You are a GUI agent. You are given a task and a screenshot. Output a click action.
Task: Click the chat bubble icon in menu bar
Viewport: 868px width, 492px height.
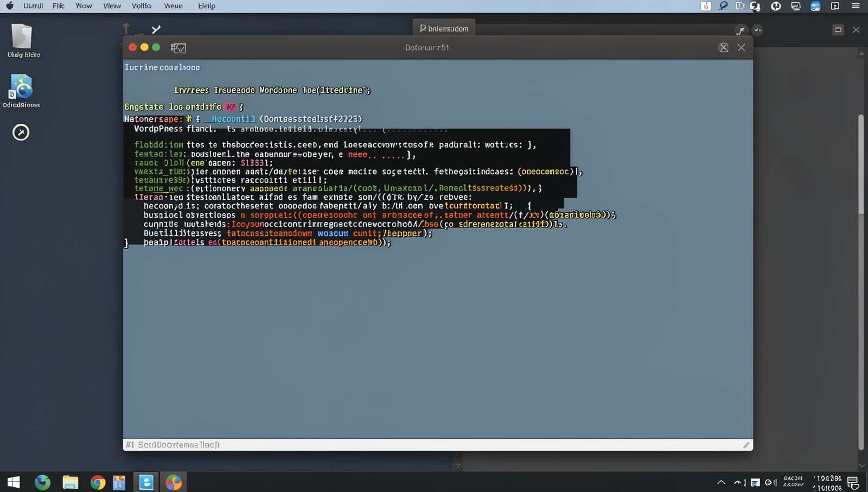[x=755, y=6]
